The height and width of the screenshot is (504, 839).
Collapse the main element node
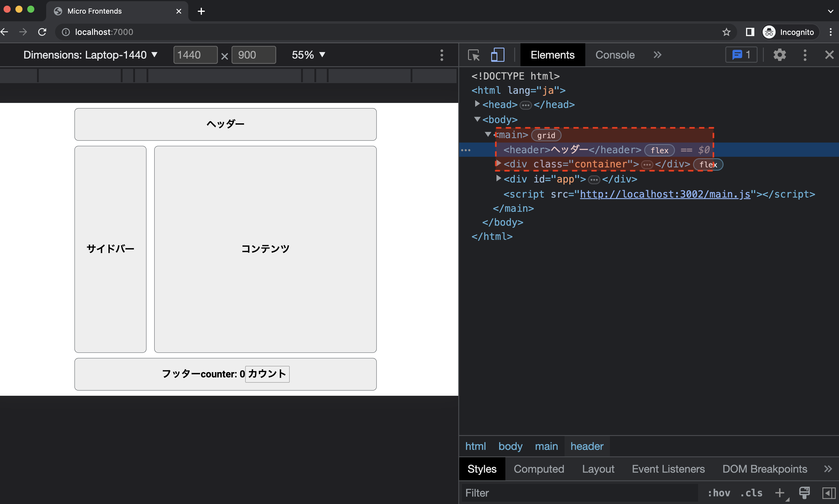click(x=488, y=135)
